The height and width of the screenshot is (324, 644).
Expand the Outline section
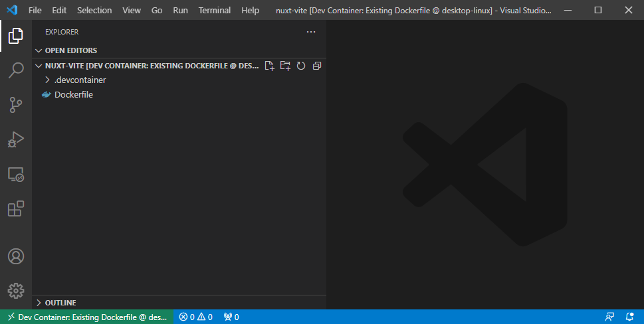pyautogui.click(x=179, y=303)
